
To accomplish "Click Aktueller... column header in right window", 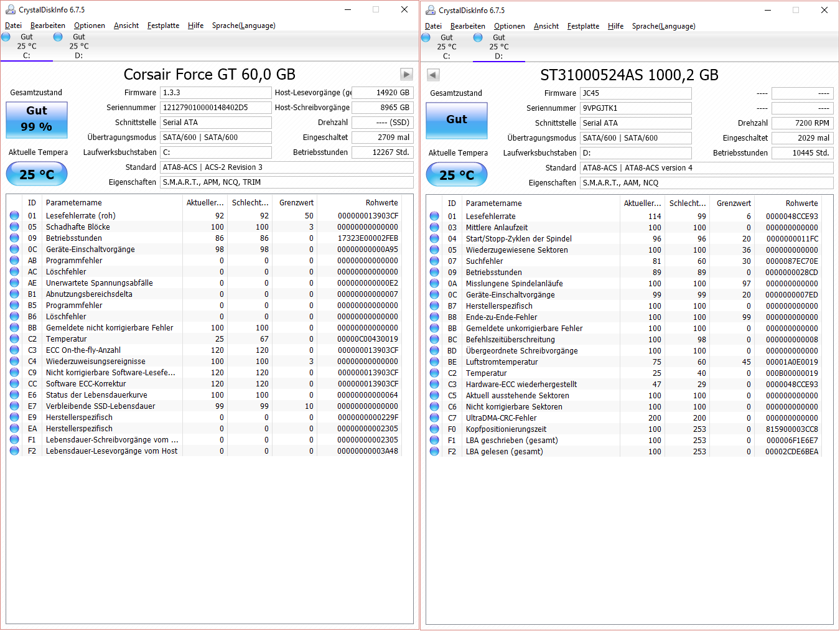I will pos(643,203).
